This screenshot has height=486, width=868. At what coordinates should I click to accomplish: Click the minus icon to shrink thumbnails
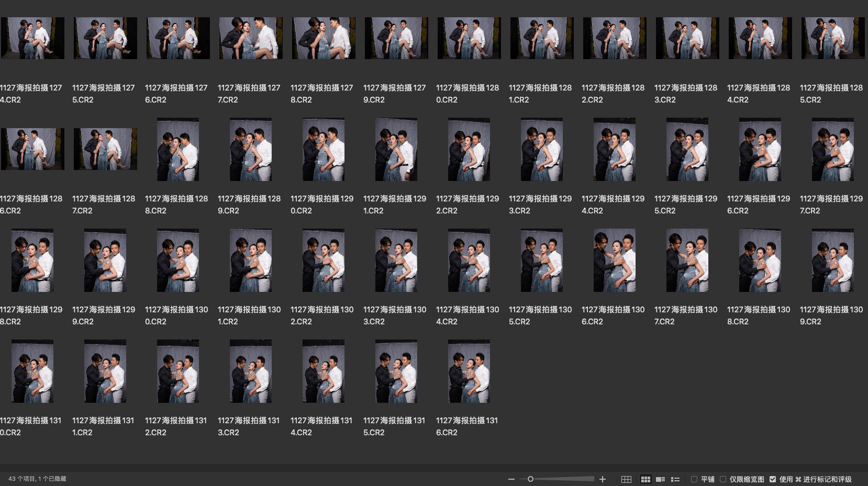(511, 479)
